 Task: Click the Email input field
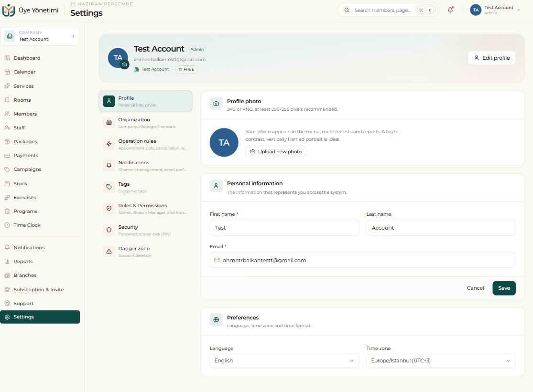(x=363, y=260)
